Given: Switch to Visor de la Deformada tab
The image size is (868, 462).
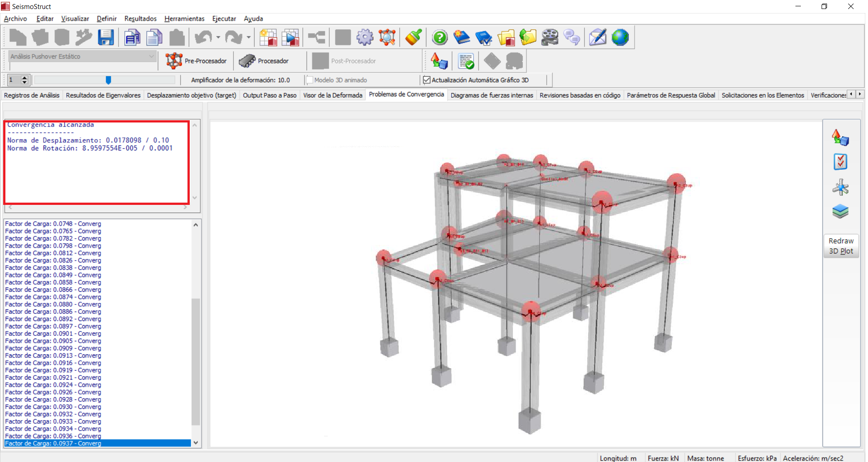Looking at the screenshot, I should point(333,95).
